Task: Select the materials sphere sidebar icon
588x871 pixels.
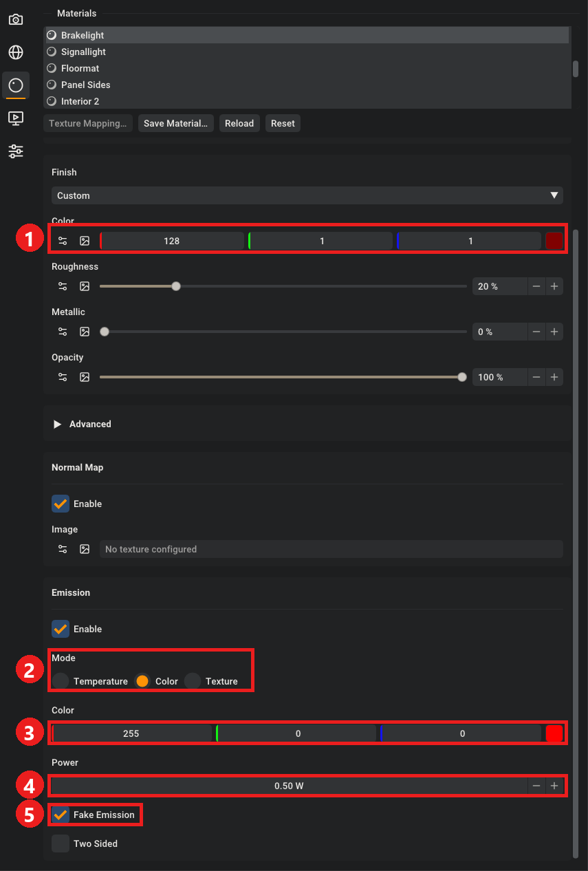Action: click(x=15, y=85)
